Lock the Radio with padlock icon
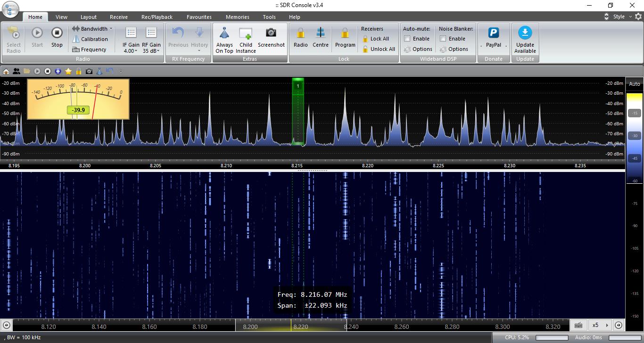Screen dimensions: 644x343 click(x=300, y=33)
